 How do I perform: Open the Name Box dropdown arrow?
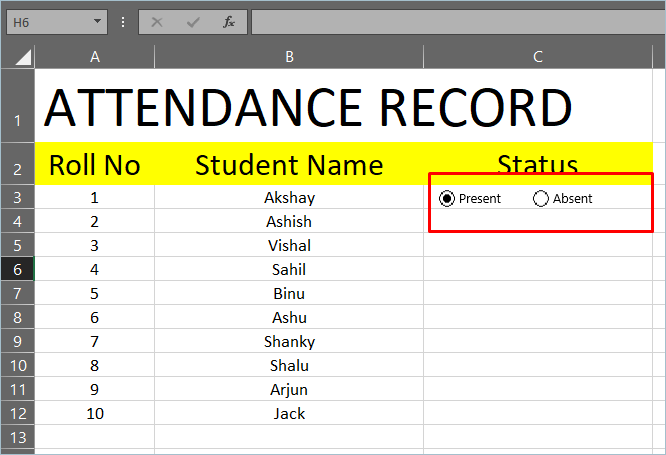[x=96, y=22]
